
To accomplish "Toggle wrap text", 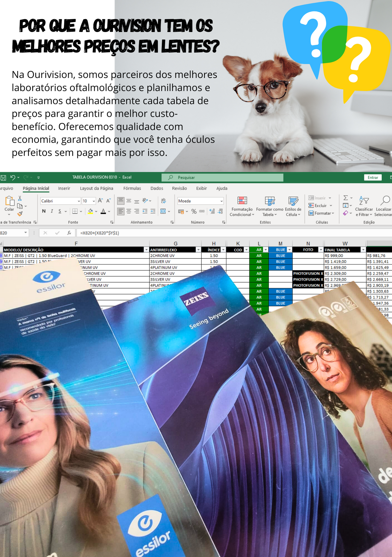I will point(163,201).
